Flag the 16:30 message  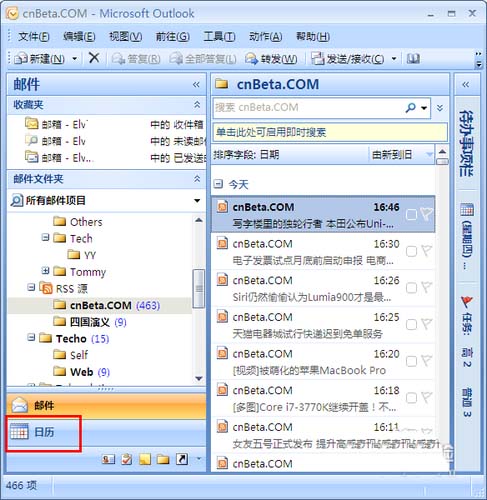(x=426, y=251)
